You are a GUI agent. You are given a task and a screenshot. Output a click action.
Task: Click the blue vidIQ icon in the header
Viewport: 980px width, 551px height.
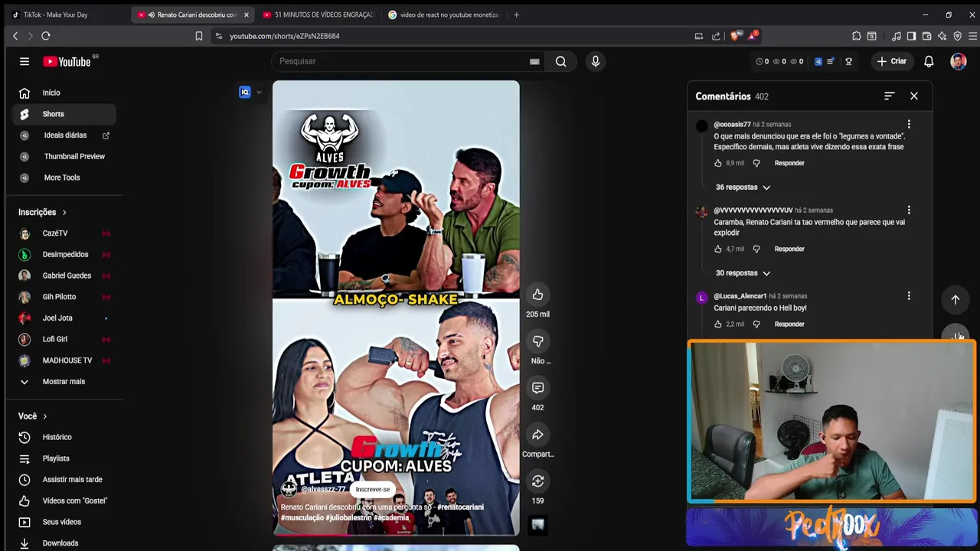(x=818, y=61)
